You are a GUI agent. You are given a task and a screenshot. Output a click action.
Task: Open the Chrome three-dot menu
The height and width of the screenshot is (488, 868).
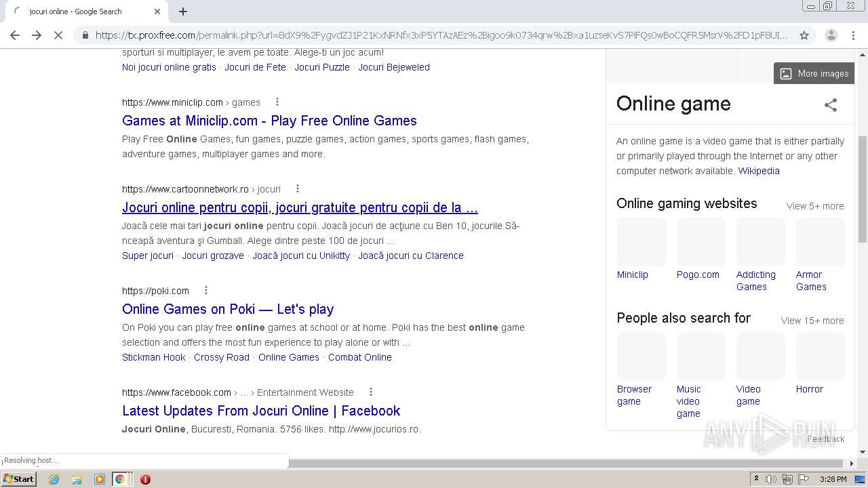pos(854,35)
